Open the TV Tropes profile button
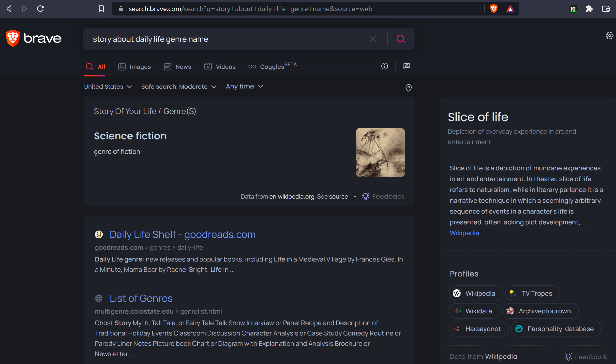Image resolution: width=616 pixels, height=364 pixels. tap(532, 293)
